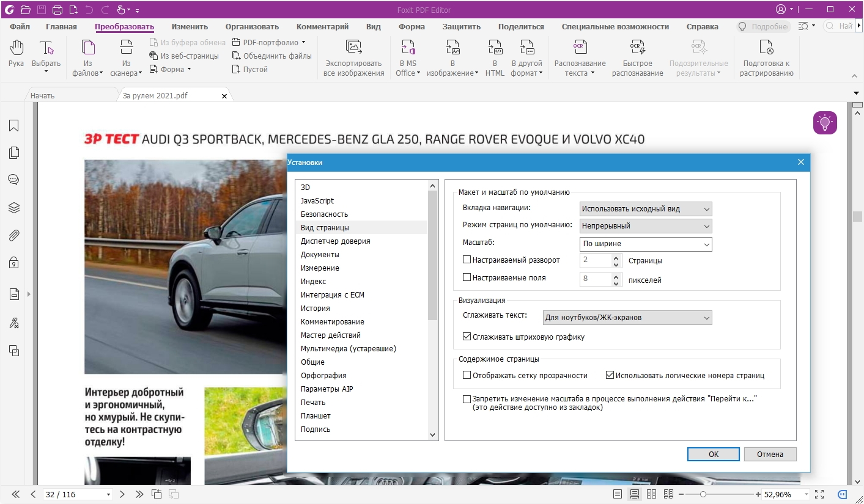Go to the next page arrow

coord(122,494)
